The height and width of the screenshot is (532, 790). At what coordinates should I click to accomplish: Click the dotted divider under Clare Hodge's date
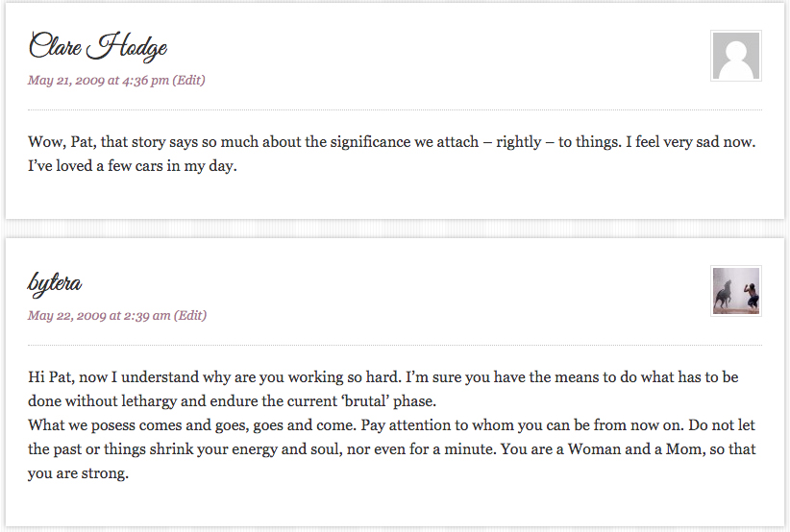point(395,109)
